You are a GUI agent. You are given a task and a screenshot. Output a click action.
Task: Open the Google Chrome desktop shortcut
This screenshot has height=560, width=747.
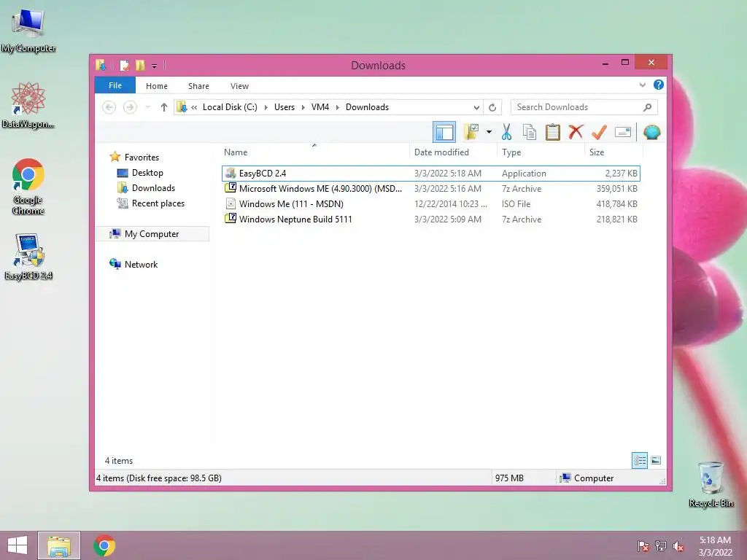click(28, 186)
